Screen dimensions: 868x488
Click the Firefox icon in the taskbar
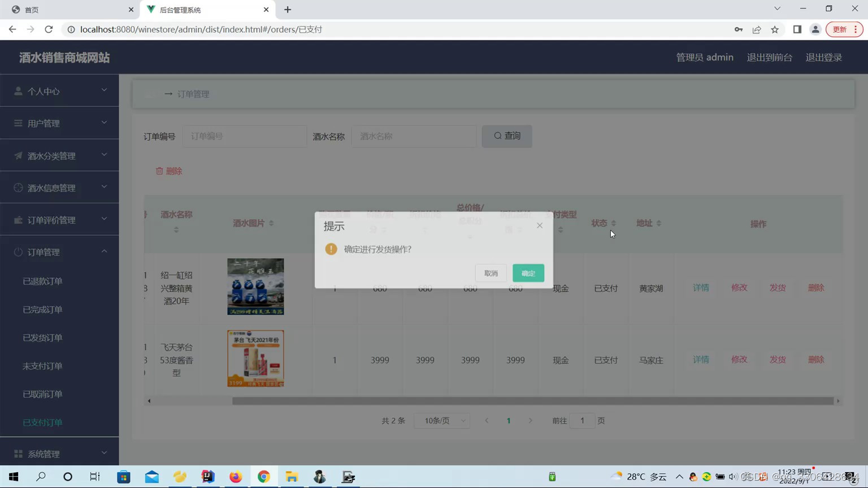(236, 477)
